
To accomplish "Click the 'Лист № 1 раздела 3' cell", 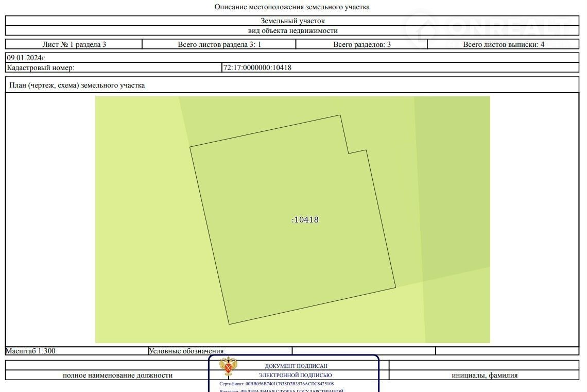I will pos(74,44).
